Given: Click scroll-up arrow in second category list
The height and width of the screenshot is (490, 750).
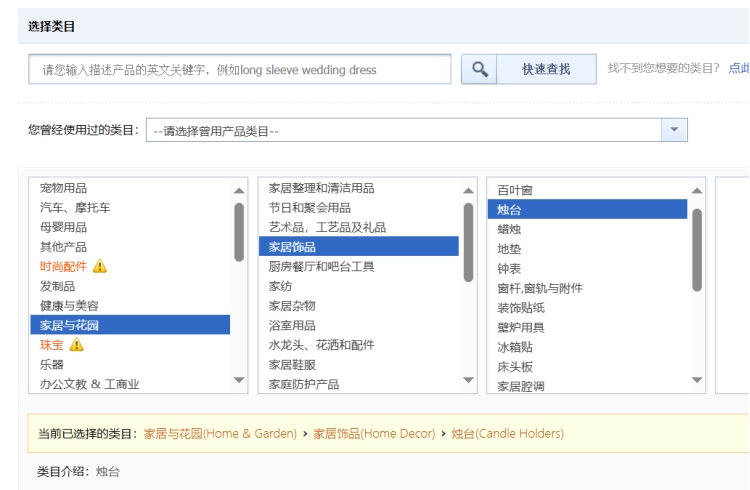Looking at the screenshot, I should tap(469, 190).
